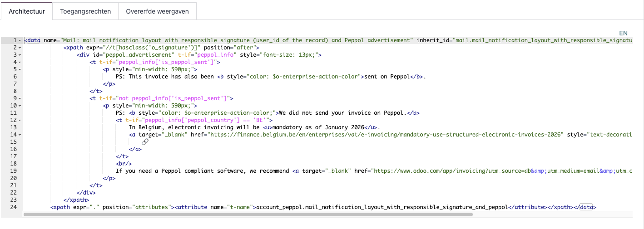This screenshot has width=644, height=229.
Task: Collapse the peppol_advertisement div on line 3
Action: click(20, 55)
